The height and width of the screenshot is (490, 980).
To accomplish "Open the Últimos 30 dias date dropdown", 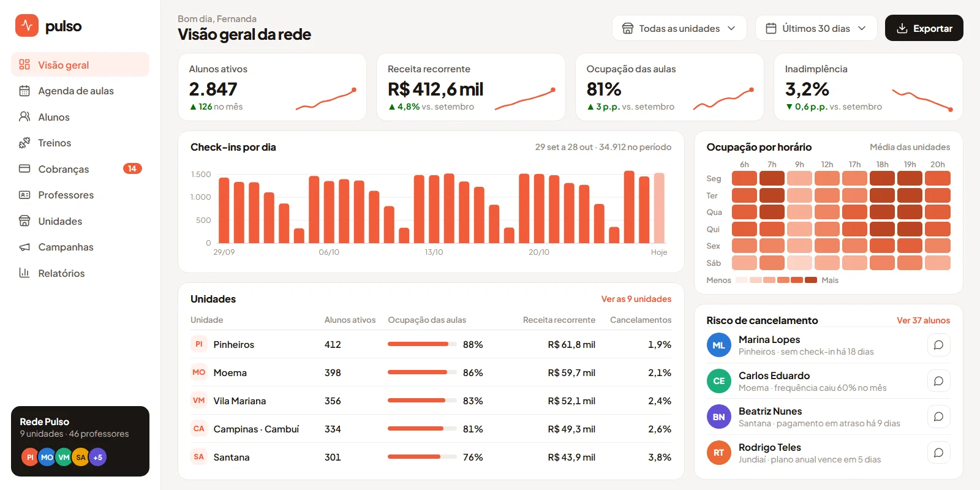I will coord(816,28).
